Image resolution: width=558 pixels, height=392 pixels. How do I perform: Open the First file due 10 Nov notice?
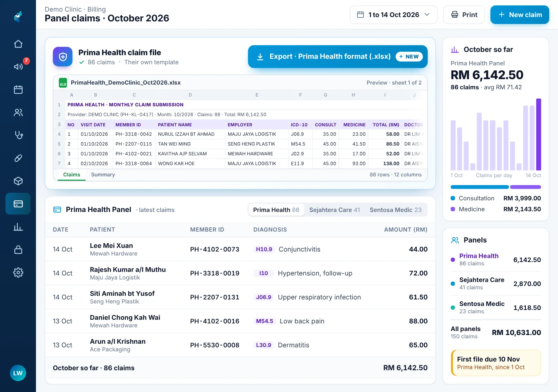click(496, 363)
